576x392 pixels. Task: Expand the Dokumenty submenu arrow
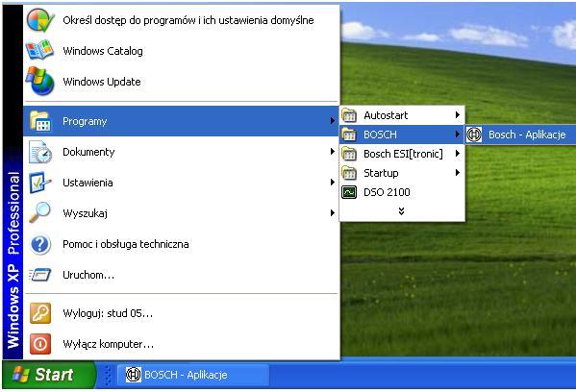click(332, 151)
